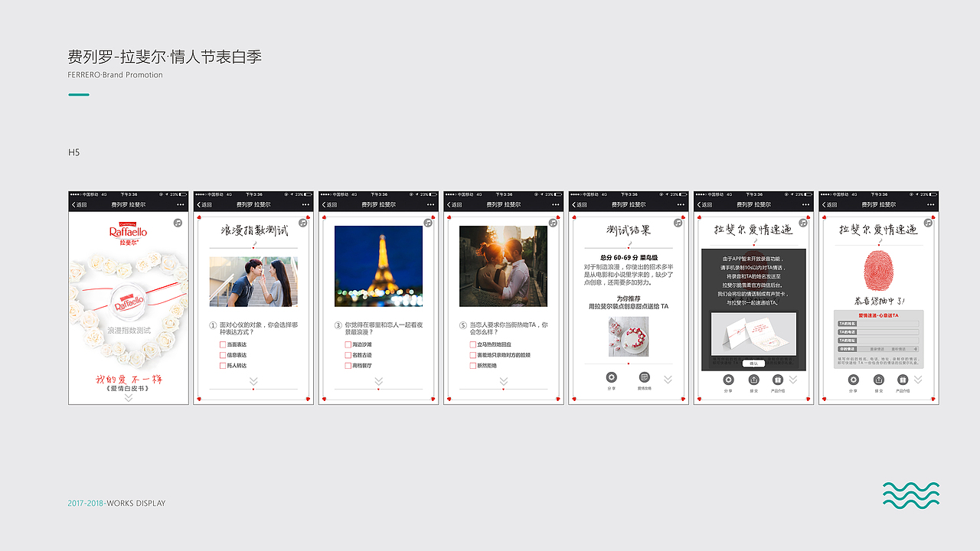This screenshot has height=551, width=980.
Task: Open 产品介绍 below the greeting card notice
Action: pyautogui.click(x=778, y=380)
